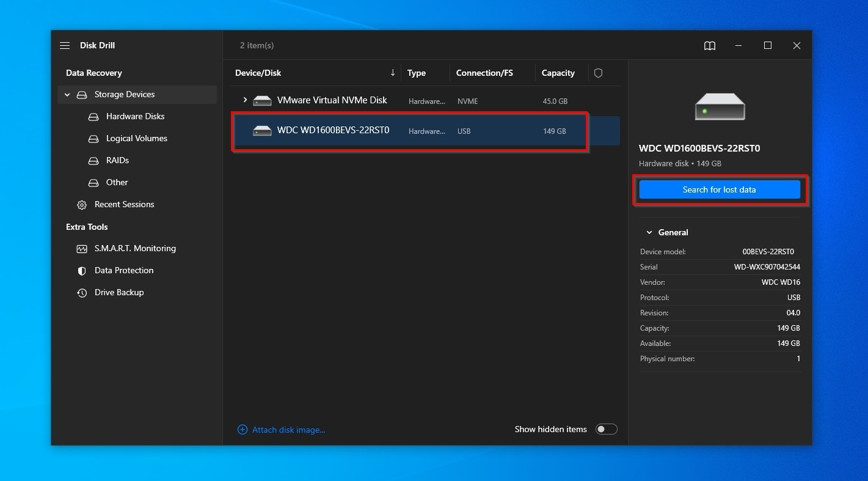Click the Attach disk image link
Screen dimensions: 868x481
click(288, 430)
